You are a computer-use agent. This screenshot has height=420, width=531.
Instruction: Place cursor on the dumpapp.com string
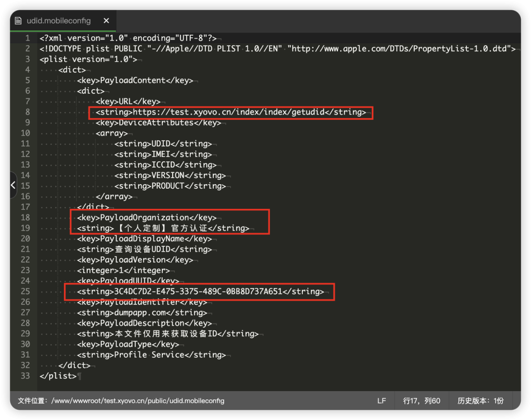tap(142, 313)
